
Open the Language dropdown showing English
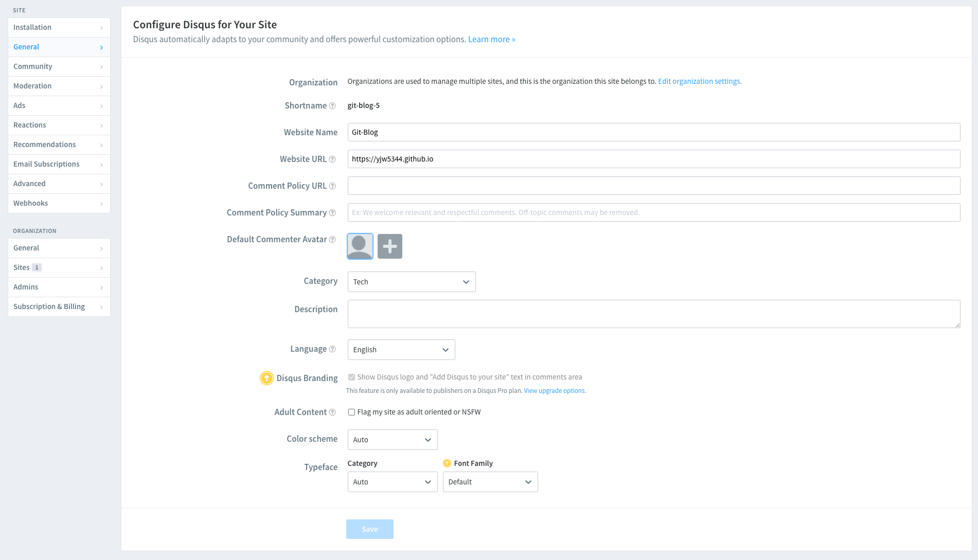[401, 350]
